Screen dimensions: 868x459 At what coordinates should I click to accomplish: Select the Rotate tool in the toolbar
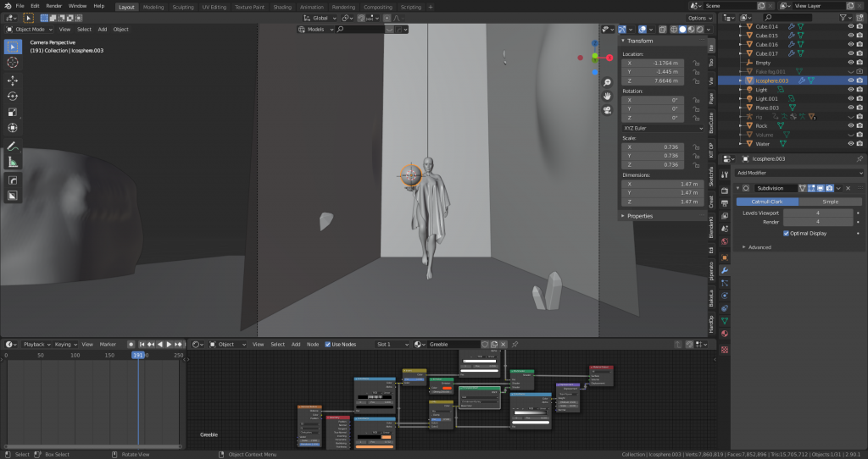tap(13, 96)
